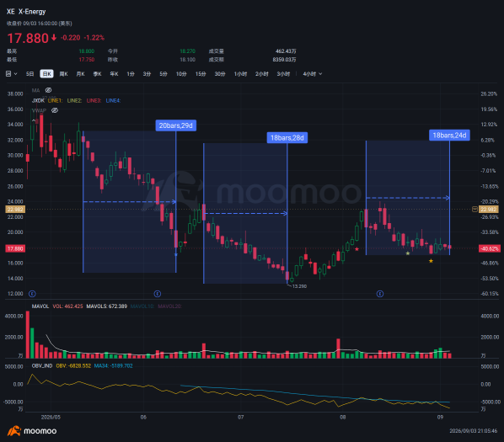Switch to 月K monthly chart
Screen dimensions: 504x442
click(x=80, y=74)
